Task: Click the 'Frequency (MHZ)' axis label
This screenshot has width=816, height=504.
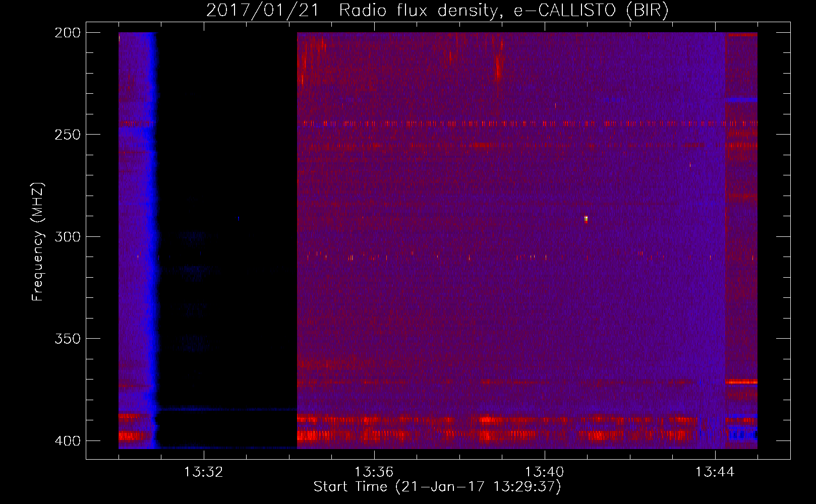Action: pos(38,241)
